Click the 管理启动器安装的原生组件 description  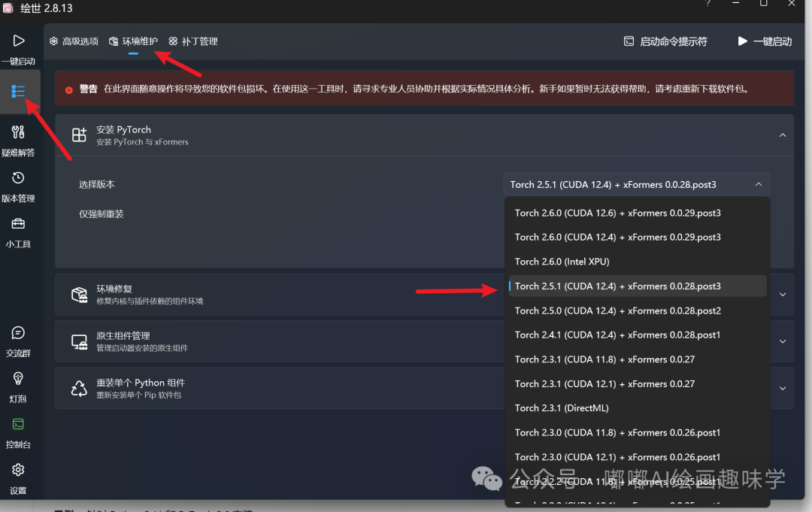(142, 348)
